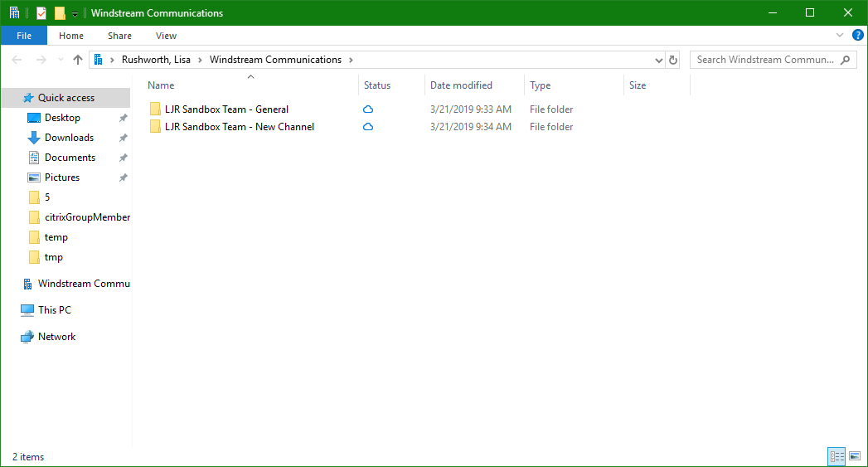Sort by the Name column header

pyautogui.click(x=161, y=85)
